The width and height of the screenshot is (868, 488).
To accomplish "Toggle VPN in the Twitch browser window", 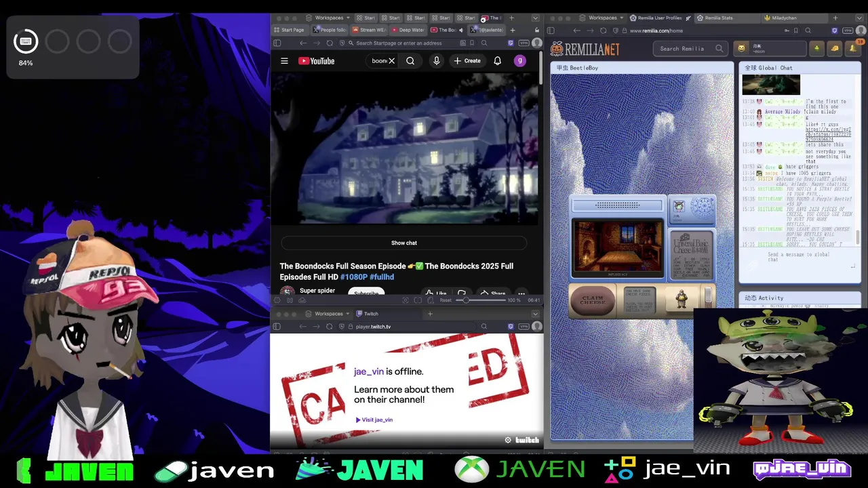I will (x=524, y=327).
